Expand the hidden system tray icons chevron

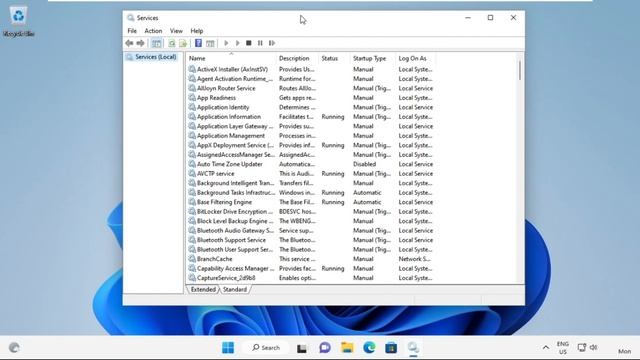click(546, 348)
